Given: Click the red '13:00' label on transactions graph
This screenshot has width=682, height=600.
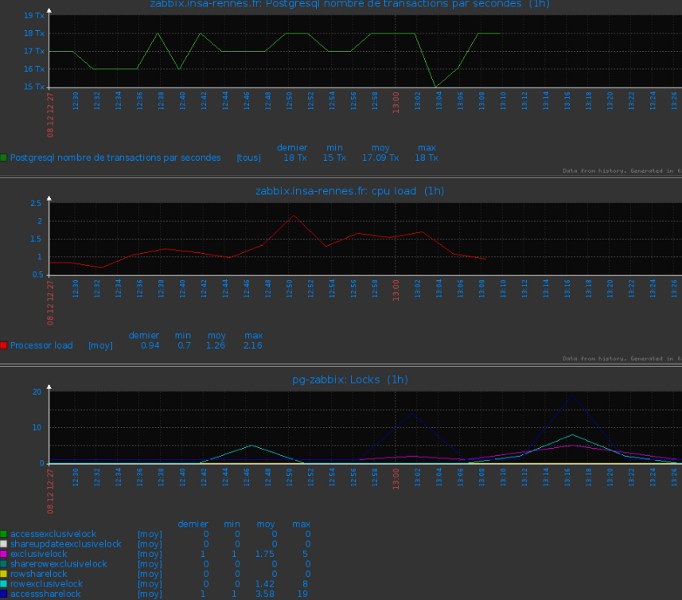Looking at the screenshot, I should (x=396, y=102).
